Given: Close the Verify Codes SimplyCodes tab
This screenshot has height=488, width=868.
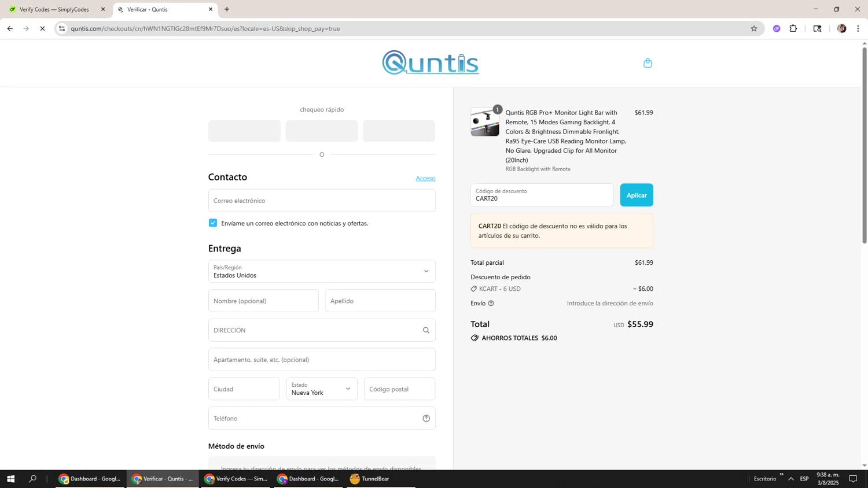Looking at the screenshot, I should (103, 9).
